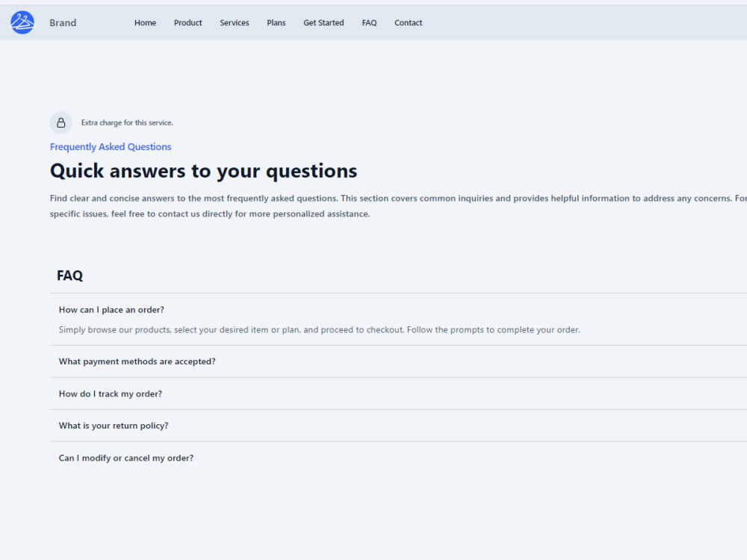Click the Brand name link
The height and width of the screenshot is (560, 747).
63,23
